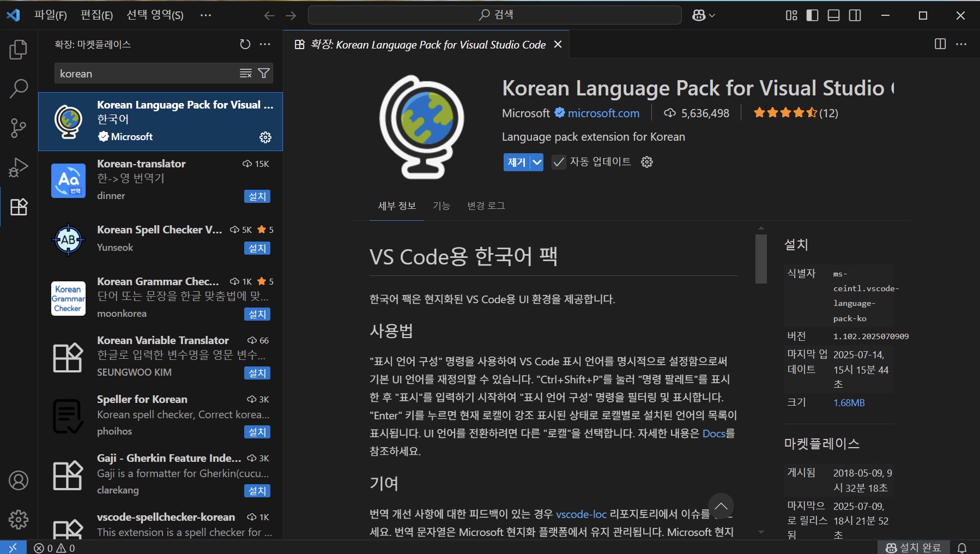Open the 편집(E) menu
Screen dimensions: 980x554
[96, 15]
